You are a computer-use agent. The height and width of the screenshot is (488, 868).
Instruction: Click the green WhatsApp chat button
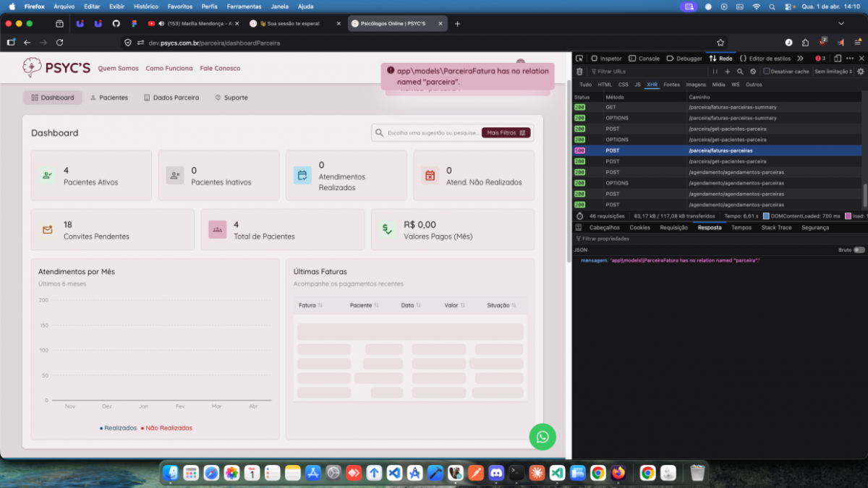(x=542, y=437)
